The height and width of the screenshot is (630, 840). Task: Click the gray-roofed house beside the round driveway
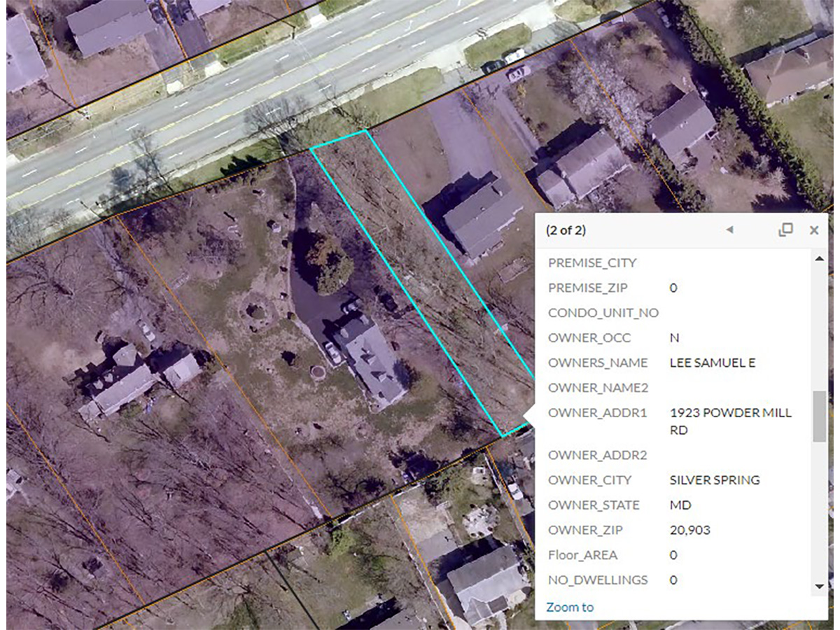(x=370, y=360)
